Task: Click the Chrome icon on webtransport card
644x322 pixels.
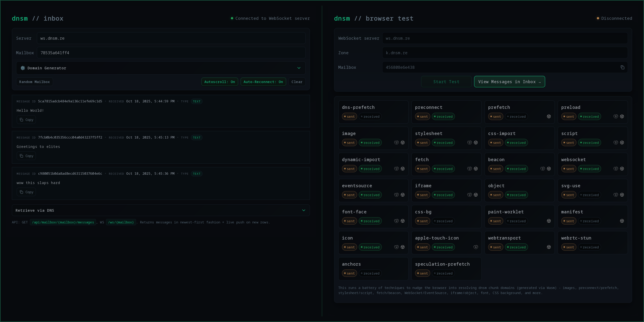Action: 549,247
